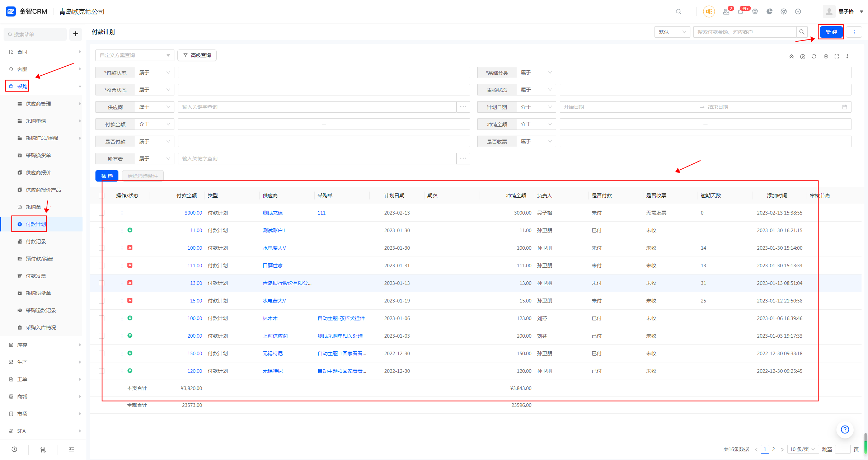Open the settings gear in header
This screenshot has width=868, height=460.
(x=755, y=11)
